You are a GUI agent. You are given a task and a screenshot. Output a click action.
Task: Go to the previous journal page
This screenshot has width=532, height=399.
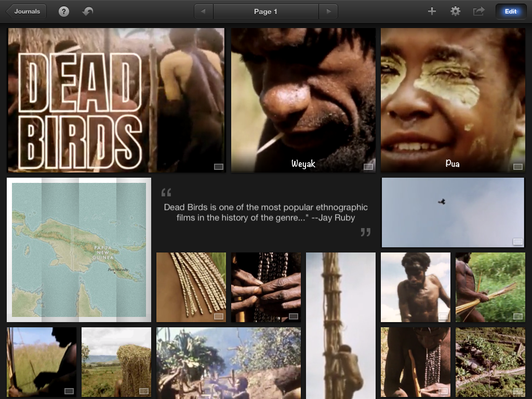[204, 11]
